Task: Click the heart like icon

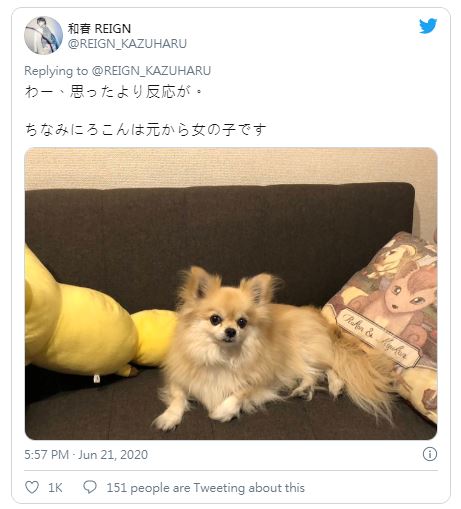Action: 32,487
